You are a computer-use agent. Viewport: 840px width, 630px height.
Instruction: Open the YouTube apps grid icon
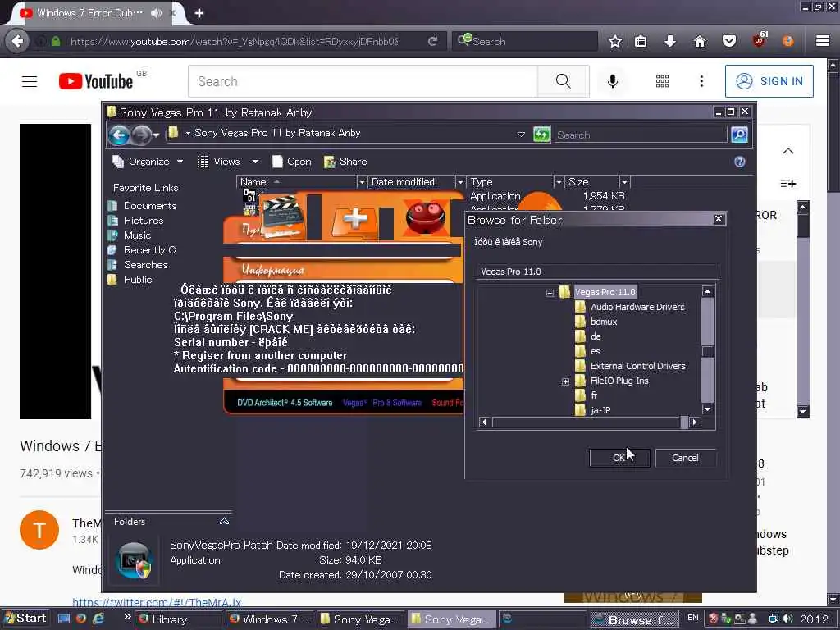663,81
